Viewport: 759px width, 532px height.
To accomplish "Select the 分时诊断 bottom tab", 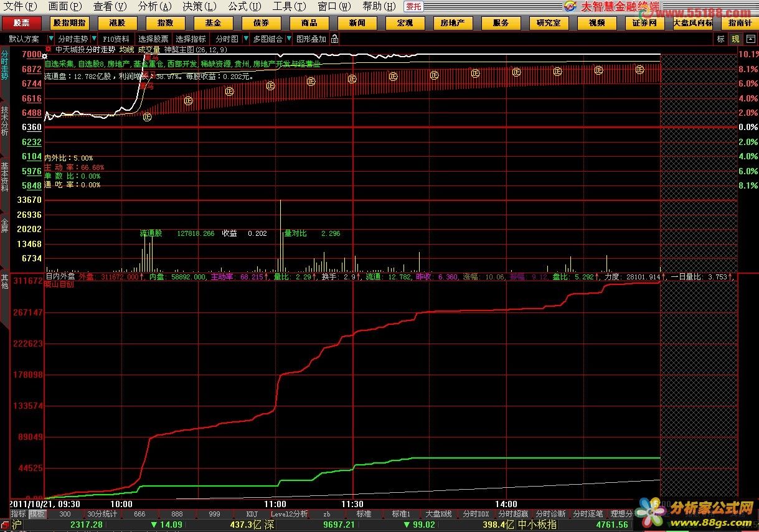I will [551, 514].
